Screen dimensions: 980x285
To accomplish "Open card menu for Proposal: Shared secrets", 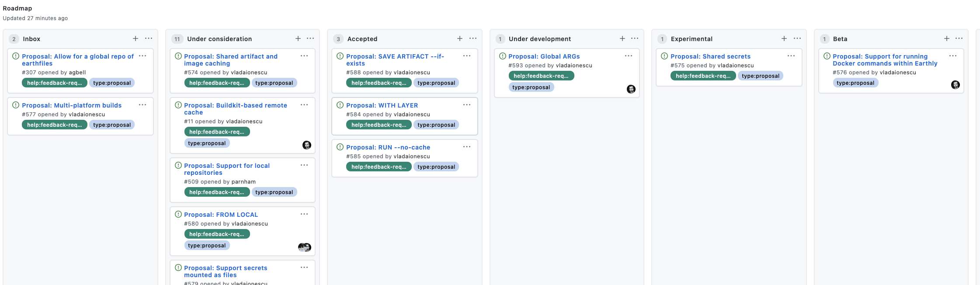I will tap(791, 56).
